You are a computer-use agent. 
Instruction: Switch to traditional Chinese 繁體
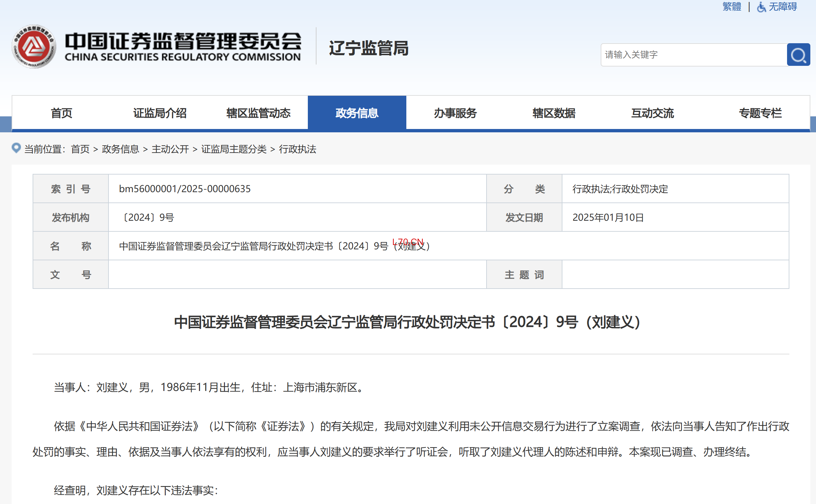tap(731, 7)
